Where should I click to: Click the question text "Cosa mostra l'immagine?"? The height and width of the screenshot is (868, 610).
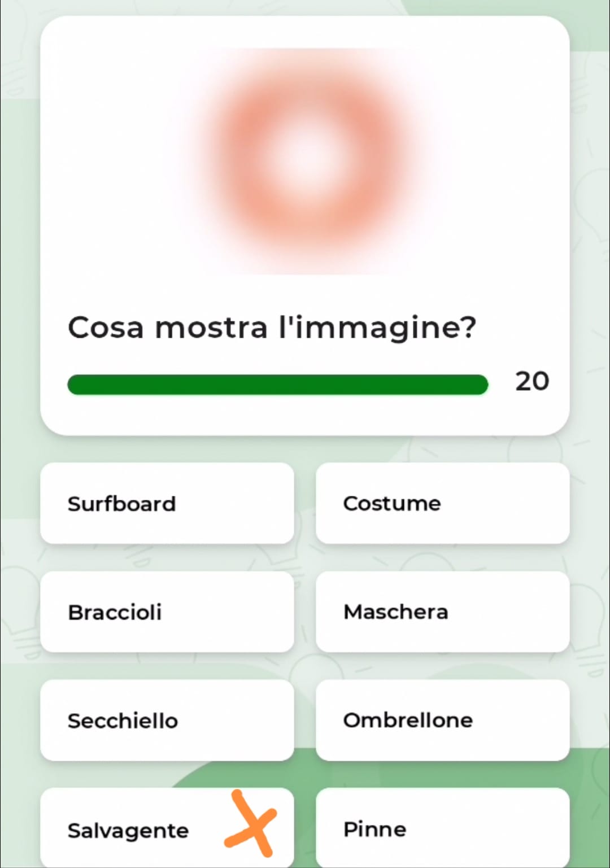pyautogui.click(x=272, y=328)
